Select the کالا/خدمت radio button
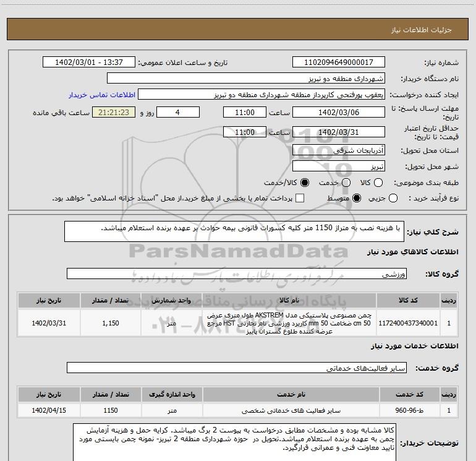Image resolution: width=476 pixels, height=461 pixels. click(x=305, y=183)
